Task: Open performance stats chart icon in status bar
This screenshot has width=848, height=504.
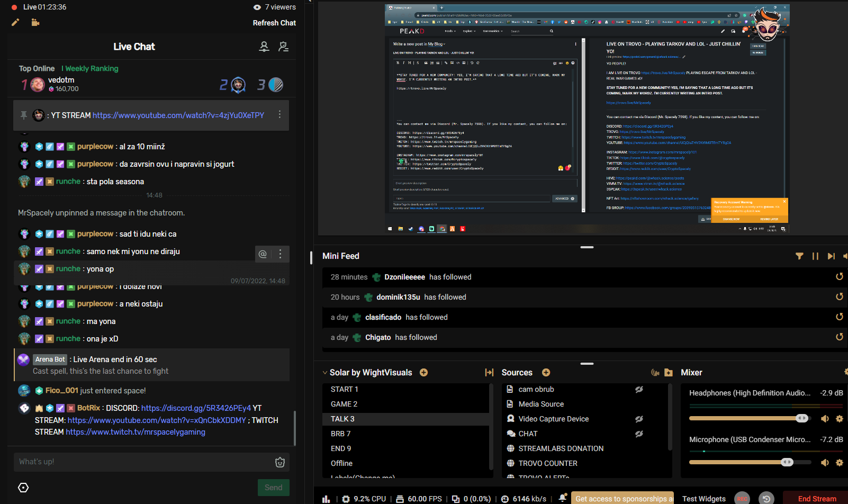Action: (x=326, y=499)
